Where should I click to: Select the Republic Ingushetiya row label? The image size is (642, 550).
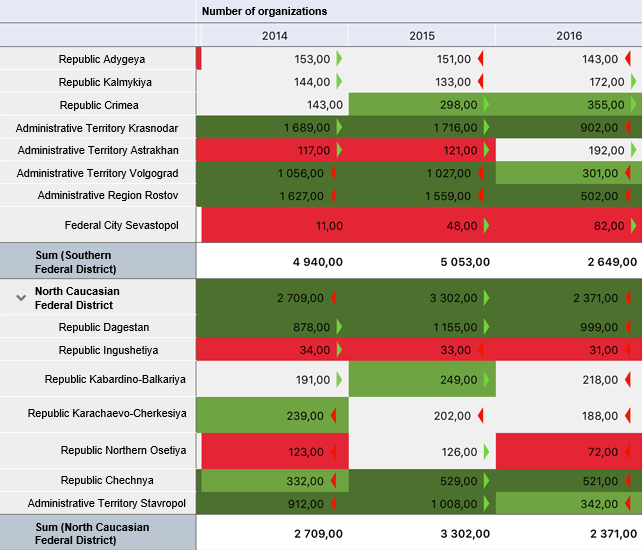tap(109, 350)
